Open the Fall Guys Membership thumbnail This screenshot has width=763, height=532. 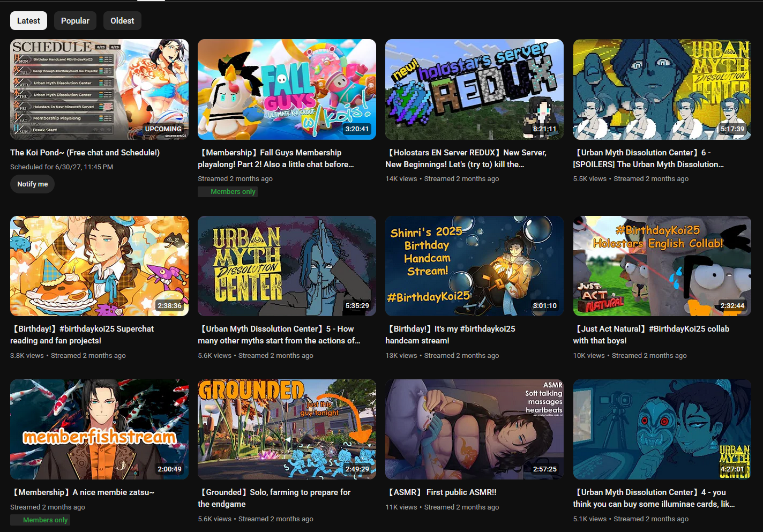coord(287,89)
